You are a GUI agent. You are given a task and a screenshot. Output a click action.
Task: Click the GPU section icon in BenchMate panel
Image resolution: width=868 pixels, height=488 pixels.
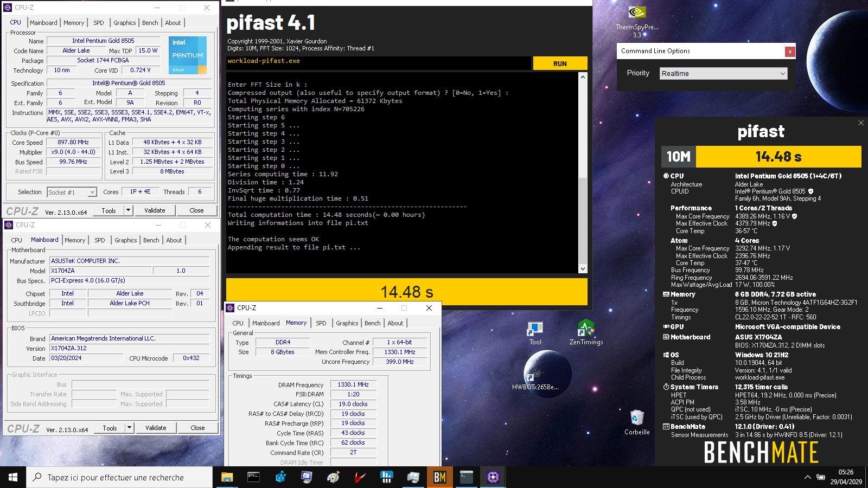(666, 327)
